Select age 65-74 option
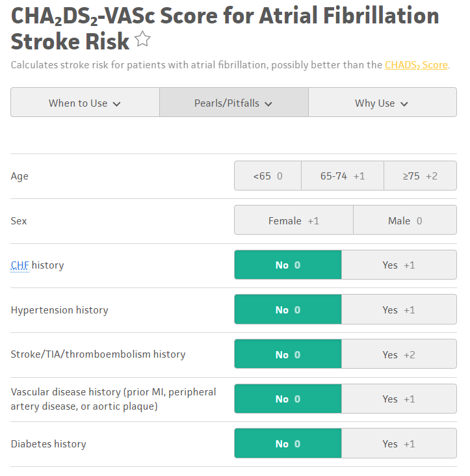The width and height of the screenshot is (470, 476). (343, 176)
